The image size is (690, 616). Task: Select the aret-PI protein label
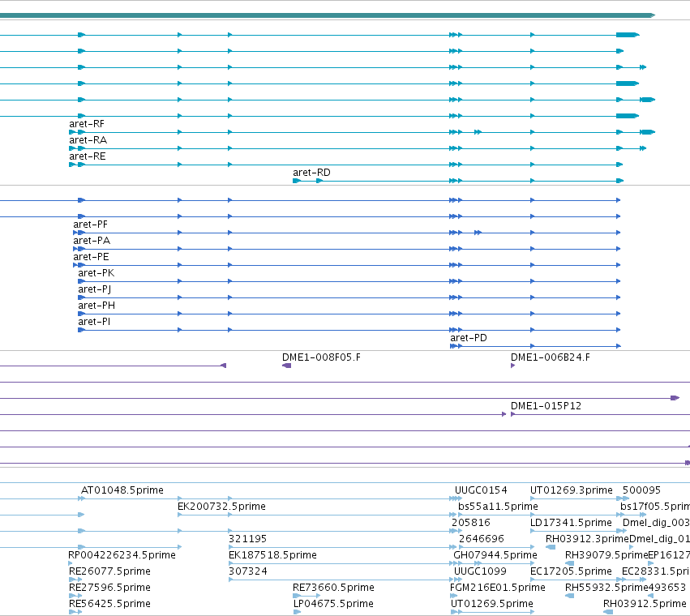(x=94, y=322)
